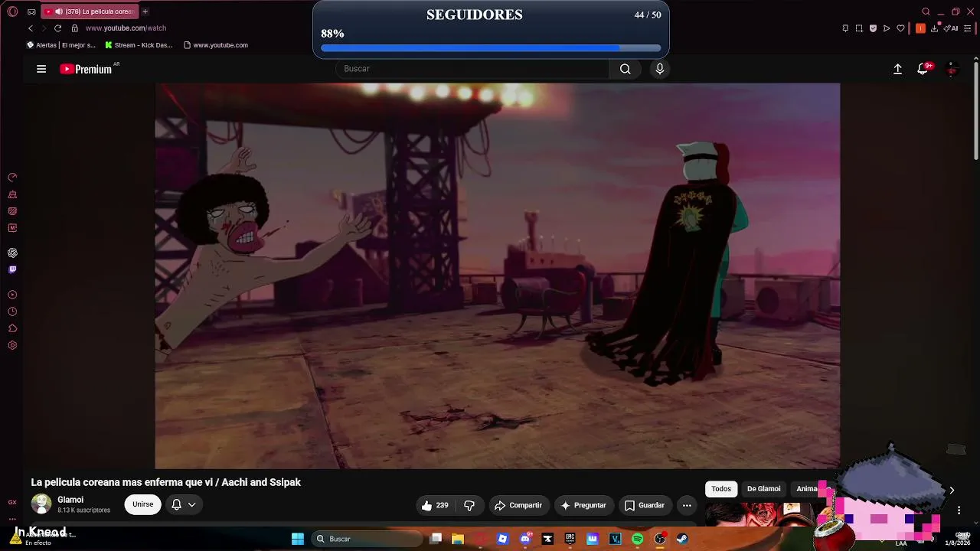This screenshot has width=980, height=551.
Task: Like the video with thumbs up
Action: 435,505
